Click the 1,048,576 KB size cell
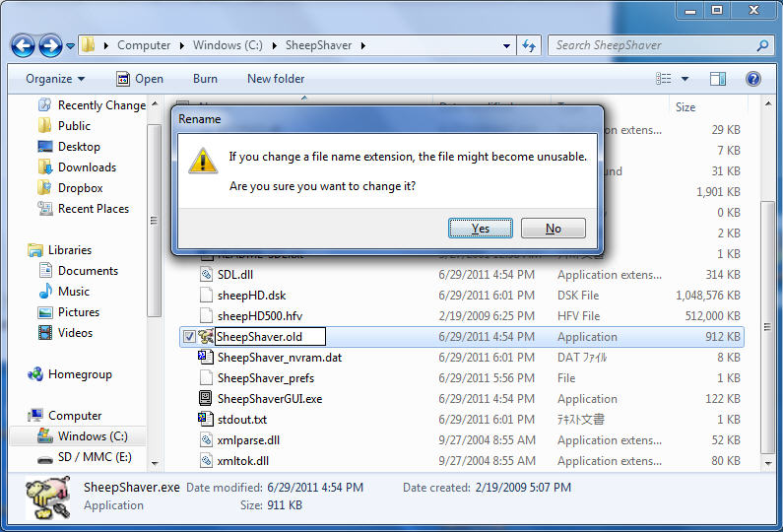Image resolution: width=783 pixels, height=532 pixels. (707, 296)
